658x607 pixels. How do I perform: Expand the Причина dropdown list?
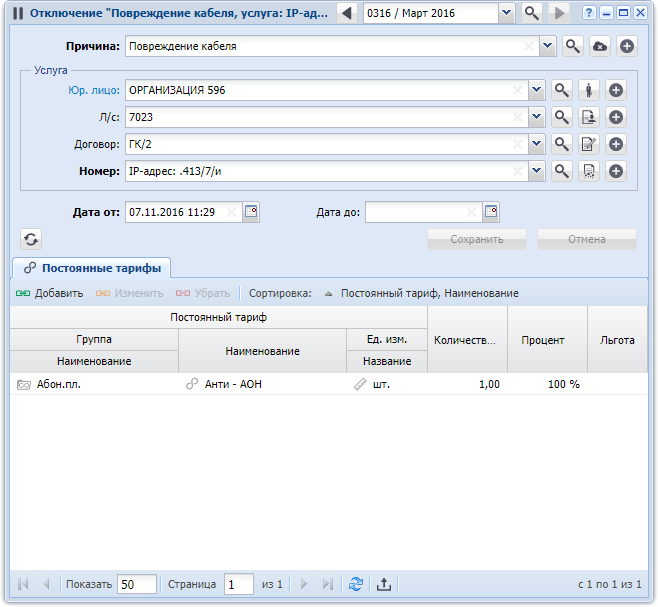pyautogui.click(x=547, y=46)
